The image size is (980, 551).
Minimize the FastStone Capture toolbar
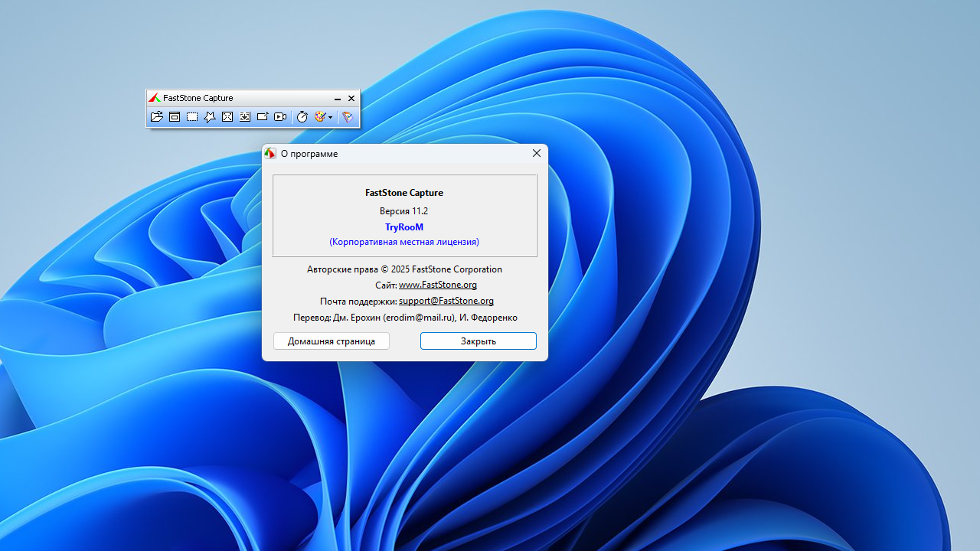pyautogui.click(x=338, y=99)
